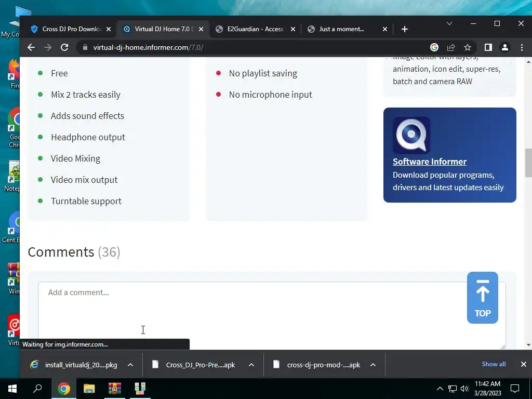Open the Windows Start menu
Screen dimensions: 532x399
pyautogui.click(x=12, y=389)
